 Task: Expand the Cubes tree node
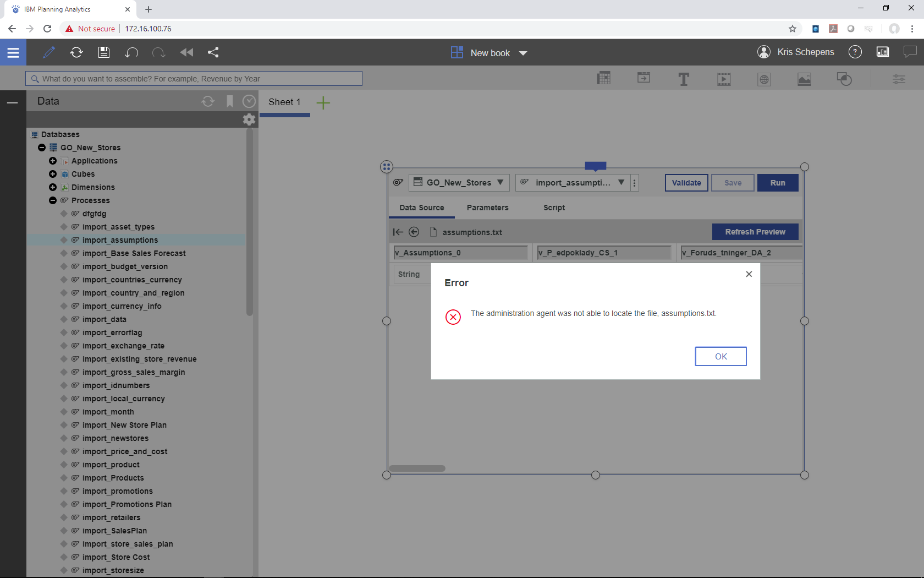point(53,174)
